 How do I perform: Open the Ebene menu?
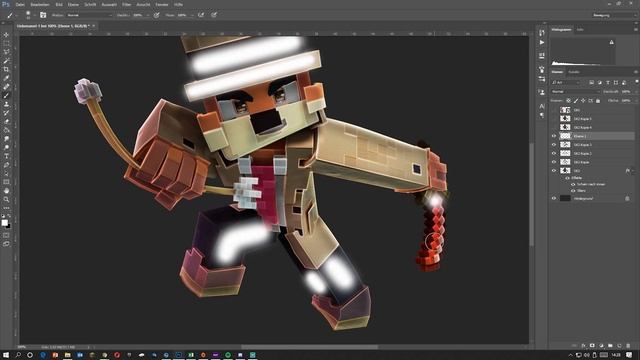point(73,4)
